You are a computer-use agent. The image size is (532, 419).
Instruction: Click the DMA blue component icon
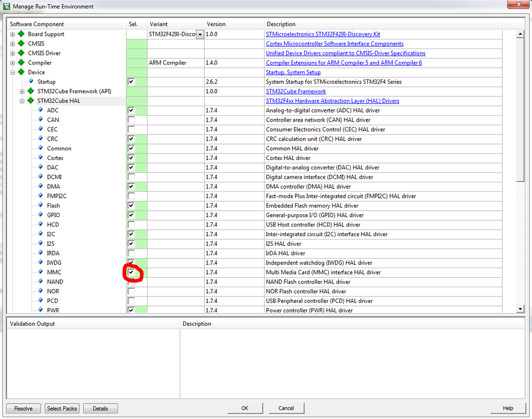40,186
